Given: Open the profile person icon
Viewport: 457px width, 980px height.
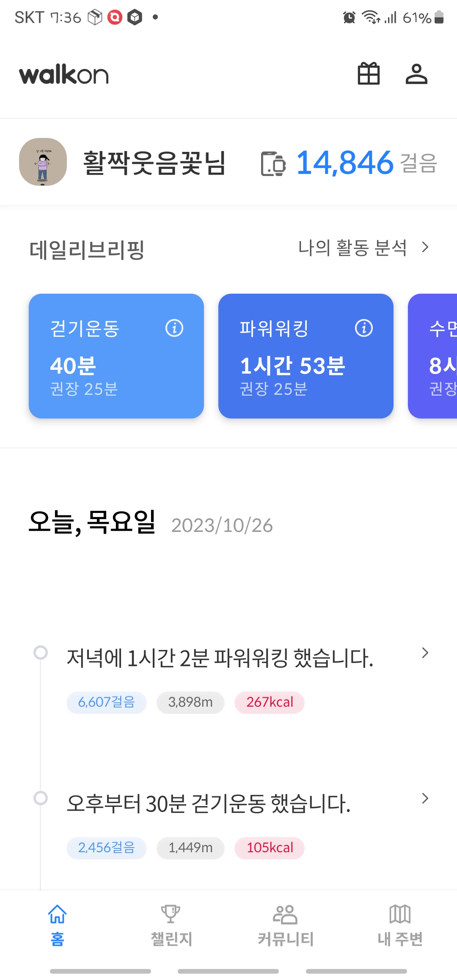Looking at the screenshot, I should point(416,74).
